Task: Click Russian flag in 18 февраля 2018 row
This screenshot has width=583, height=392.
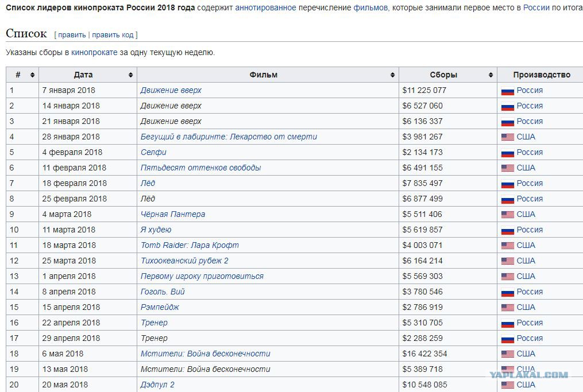Action: point(508,184)
